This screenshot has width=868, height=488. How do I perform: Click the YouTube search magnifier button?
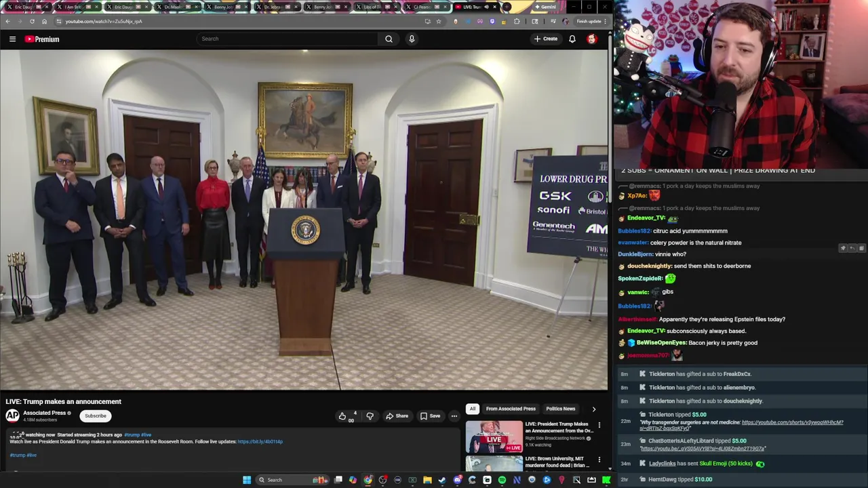pos(389,39)
